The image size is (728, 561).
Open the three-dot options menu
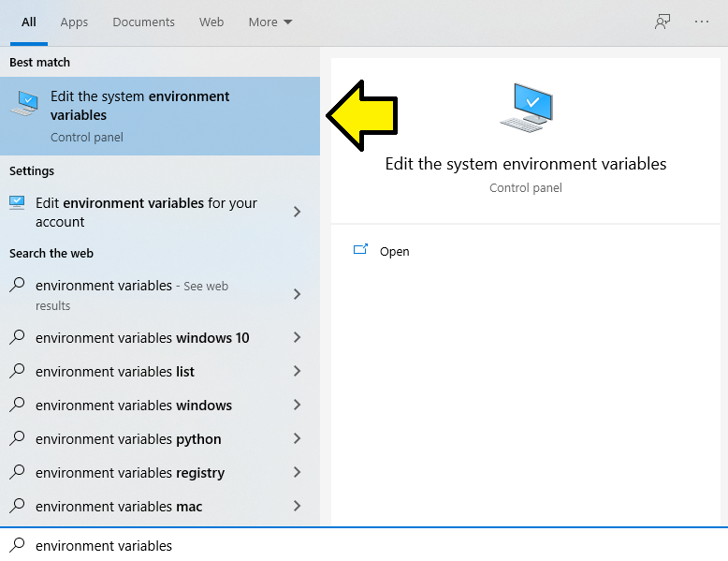click(702, 22)
